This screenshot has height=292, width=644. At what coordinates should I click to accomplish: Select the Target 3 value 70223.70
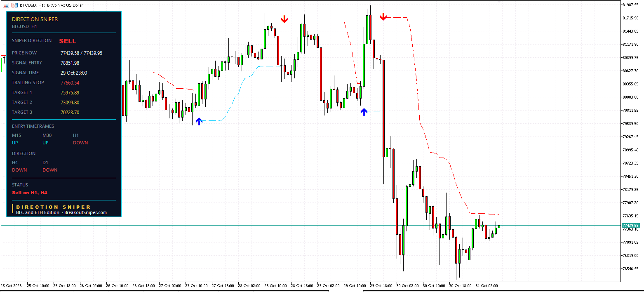tap(70, 113)
